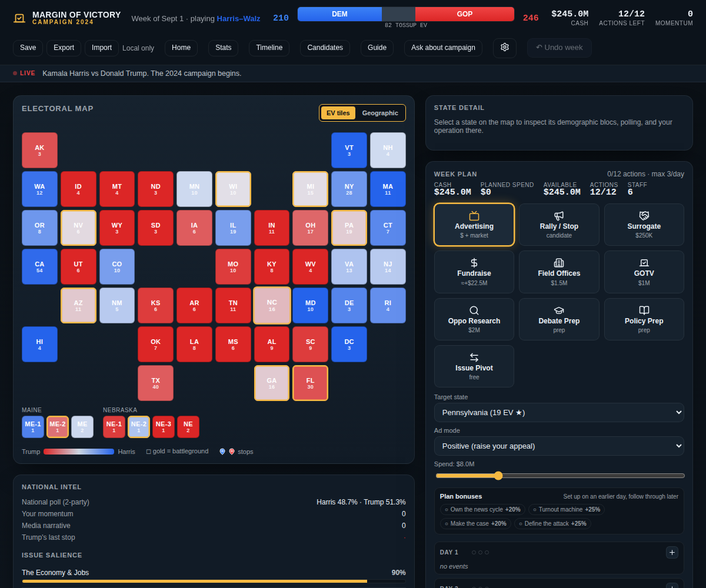Add an event to Day 1

pos(672,552)
